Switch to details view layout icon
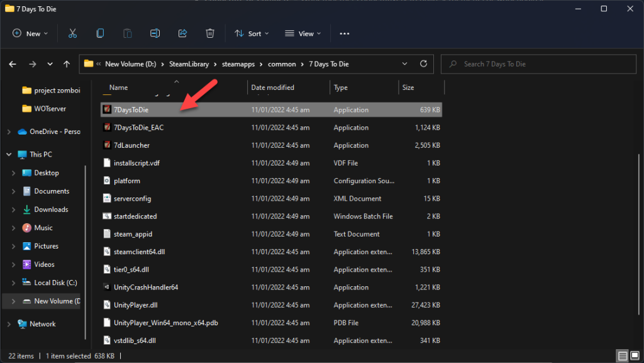Screen dimensions: 644x363 coord(623,355)
